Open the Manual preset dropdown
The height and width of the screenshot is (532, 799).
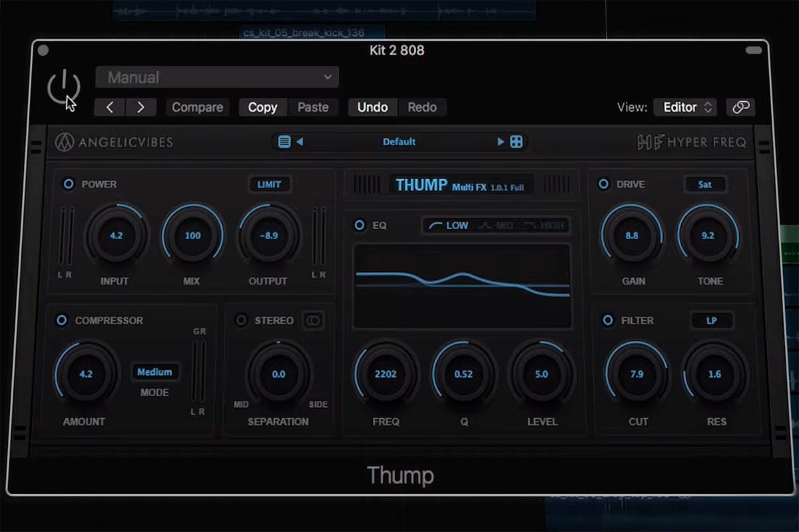click(x=217, y=77)
